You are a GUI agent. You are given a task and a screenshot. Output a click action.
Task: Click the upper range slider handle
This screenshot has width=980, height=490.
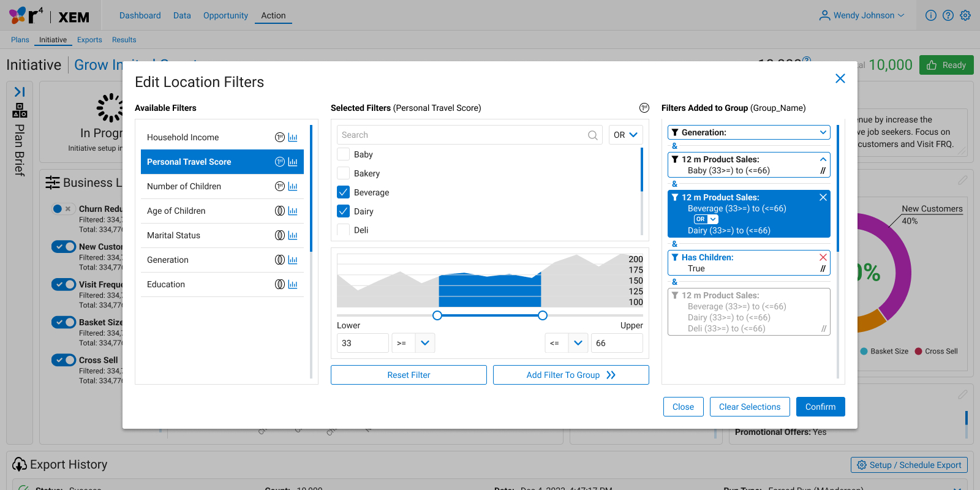click(x=543, y=315)
